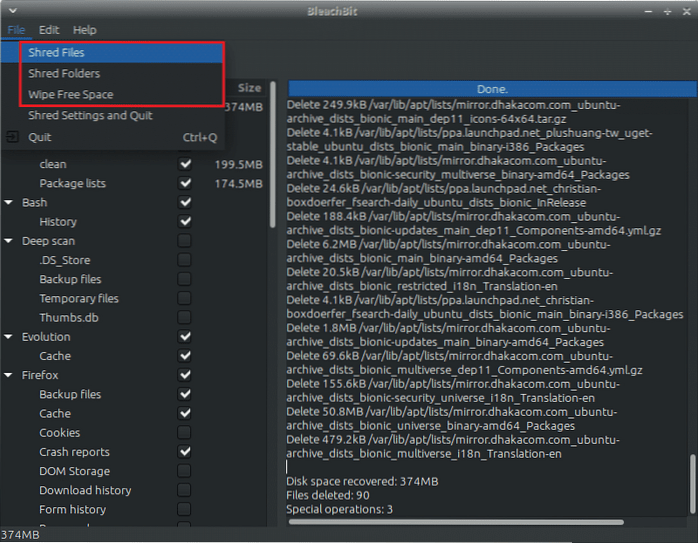Click the Delete 50.8MB log line
The image size is (698, 543).
click(x=451, y=419)
